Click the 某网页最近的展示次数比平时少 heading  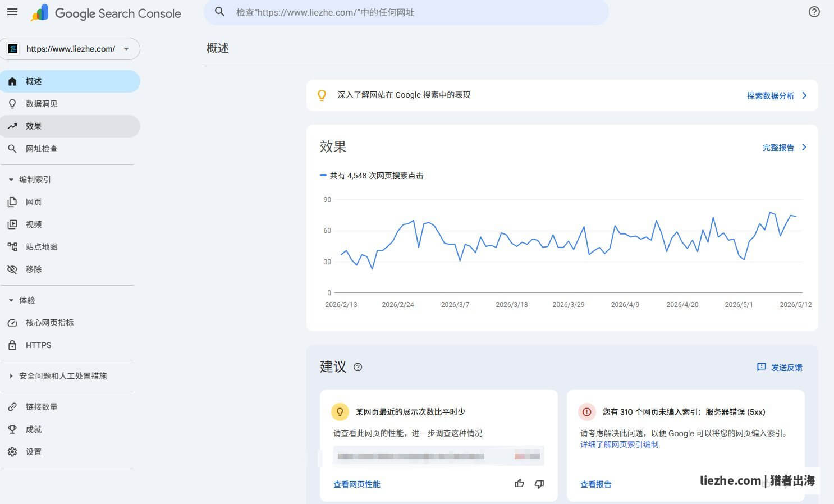point(410,412)
